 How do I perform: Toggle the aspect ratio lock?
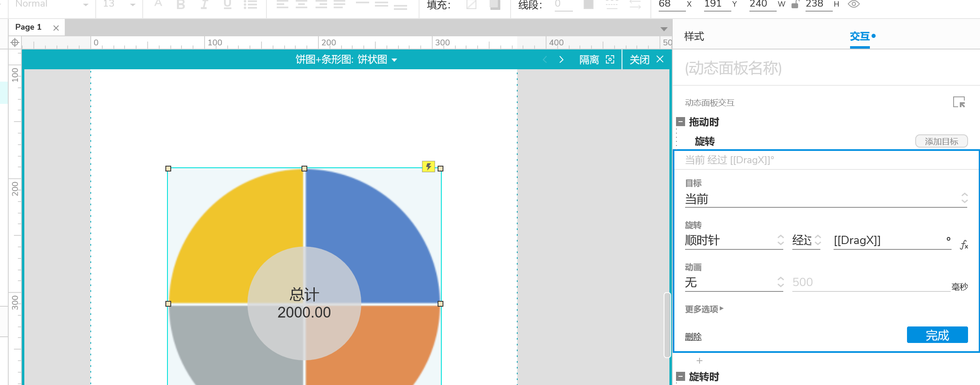[x=795, y=5]
